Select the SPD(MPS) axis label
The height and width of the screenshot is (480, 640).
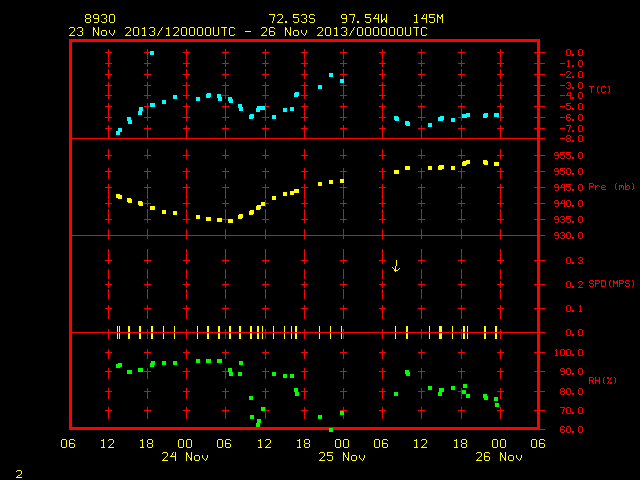(611, 283)
